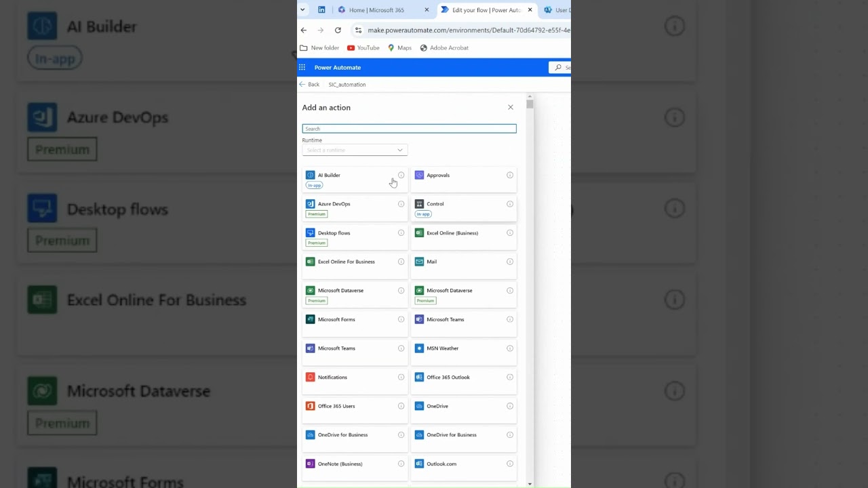Select the Excel Online For Business label
868x488 pixels.
(x=347, y=262)
